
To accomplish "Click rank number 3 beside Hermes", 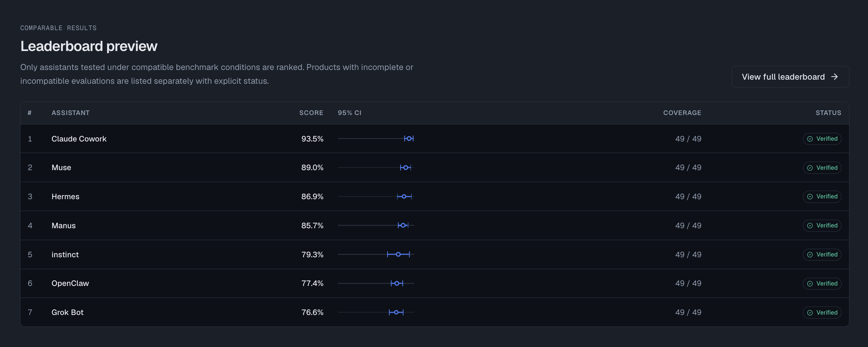I will pyautogui.click(x=30, y=197).
